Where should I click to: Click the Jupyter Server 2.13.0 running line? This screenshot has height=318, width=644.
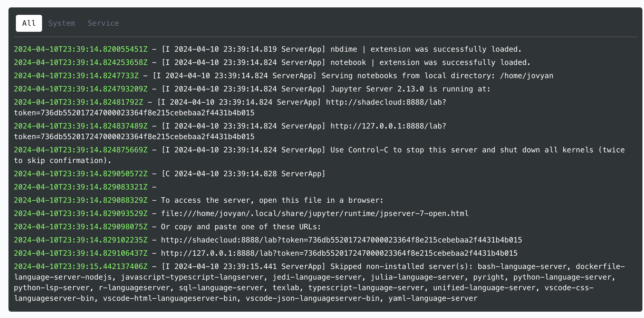click(x=252, y=89)
